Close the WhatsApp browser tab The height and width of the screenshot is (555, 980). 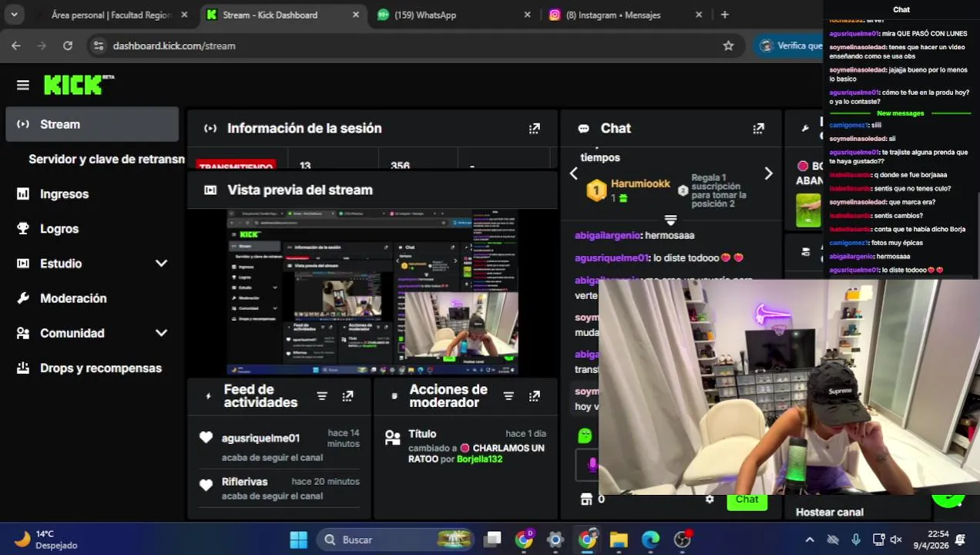527,15
